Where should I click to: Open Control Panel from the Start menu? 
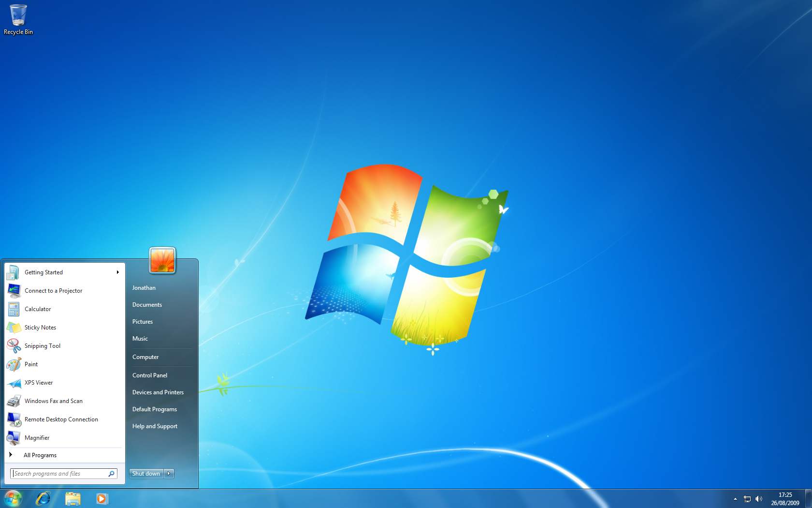tap(150, 375)
